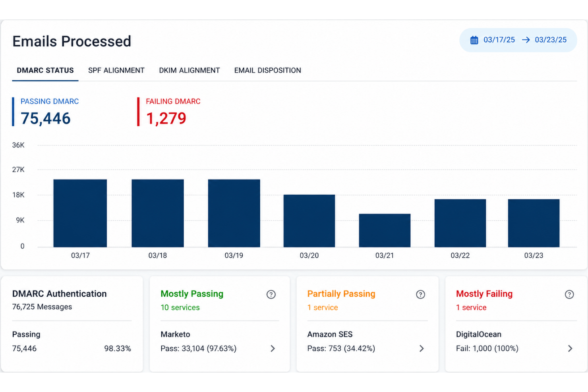This screenshot has width=588, height=392.
Task: Click the 76,725 Messages text
Action: point(42,307)
